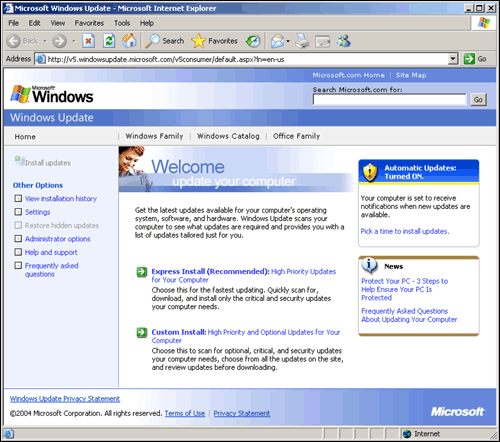Click the Automatic Updates yellow shield icon
This screenshot has width=500, height=442.
(370, 172)
